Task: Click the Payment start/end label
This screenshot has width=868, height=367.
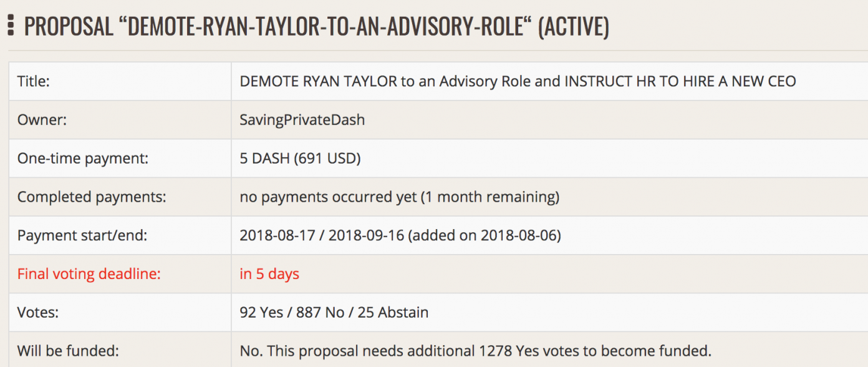Action: click(x=83, y=235)
